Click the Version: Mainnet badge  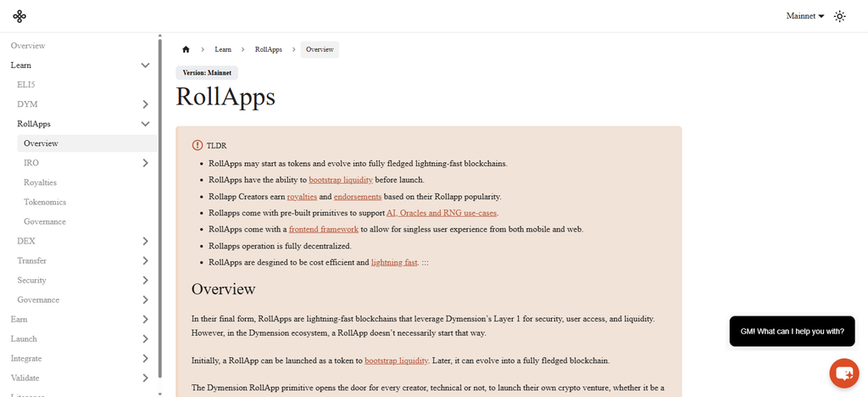[x=207, y=73]
